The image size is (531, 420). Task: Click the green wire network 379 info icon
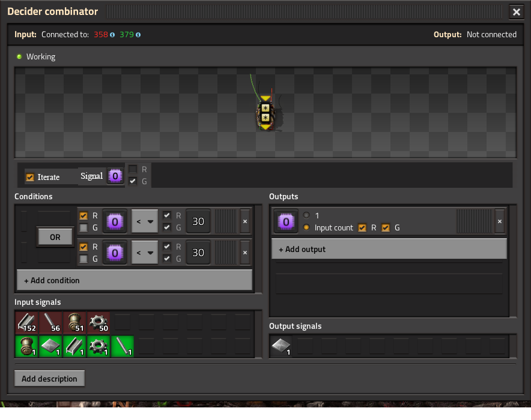pos(138,35)
